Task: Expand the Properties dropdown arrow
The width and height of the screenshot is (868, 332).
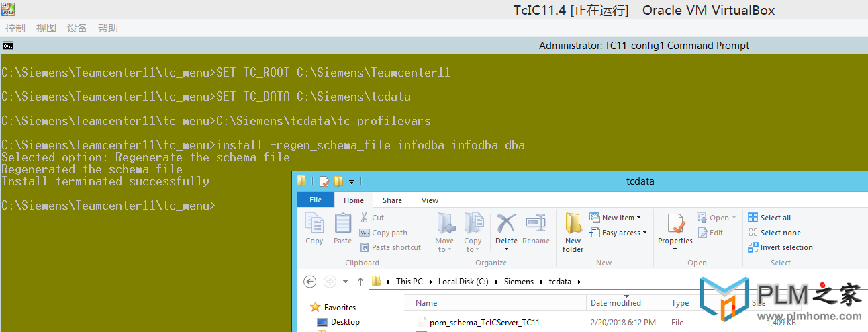Action: pyautogui.click(x=675, y=249)
